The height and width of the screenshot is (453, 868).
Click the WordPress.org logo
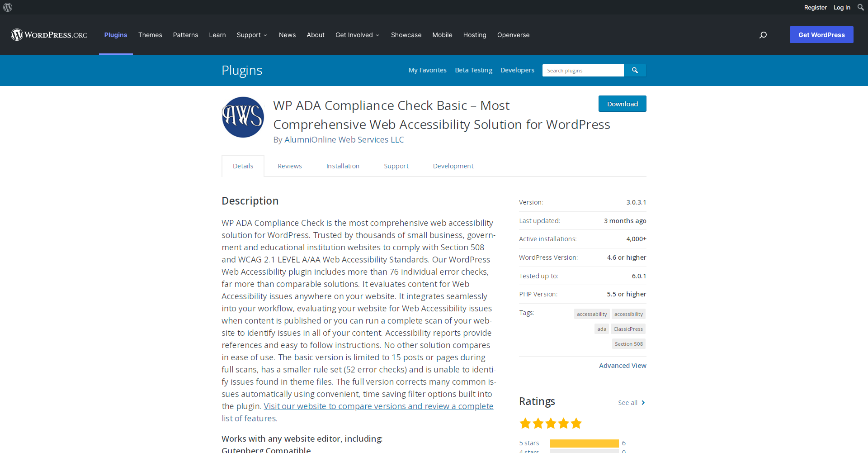pos(50,35)
